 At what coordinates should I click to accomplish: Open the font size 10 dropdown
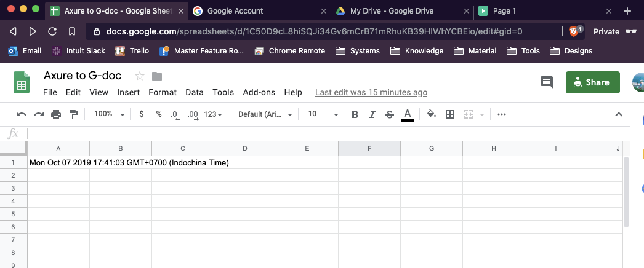pyautogui.click(x=323, y=114)
